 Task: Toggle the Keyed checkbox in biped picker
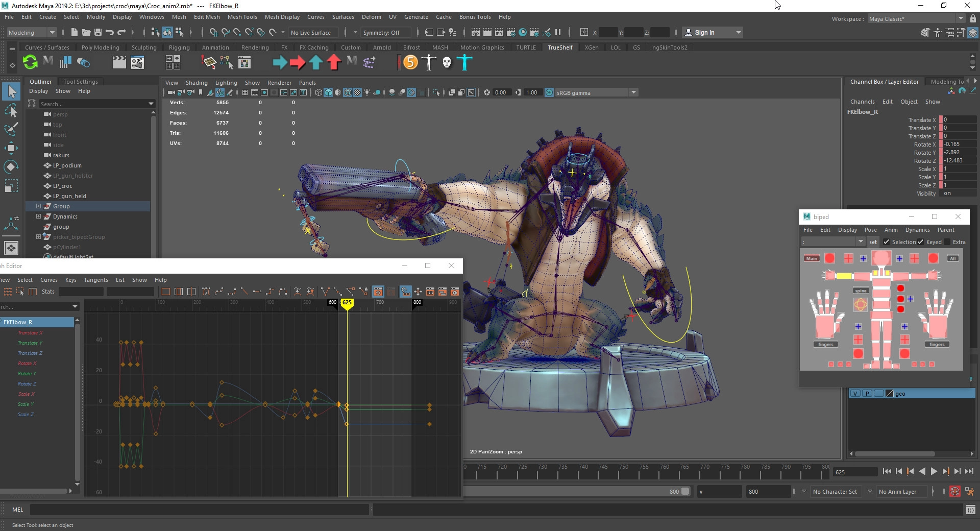click(921, 242)
